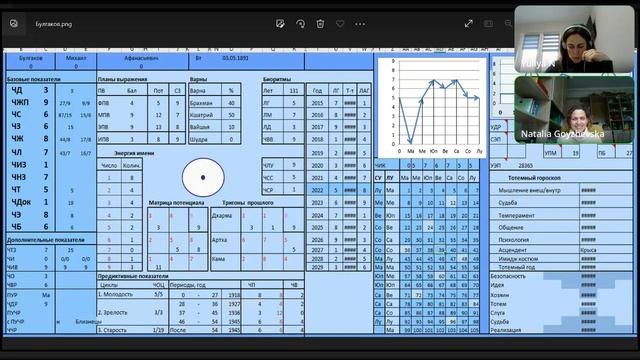Rotate the image using the rotate icon

click(300, 24)
